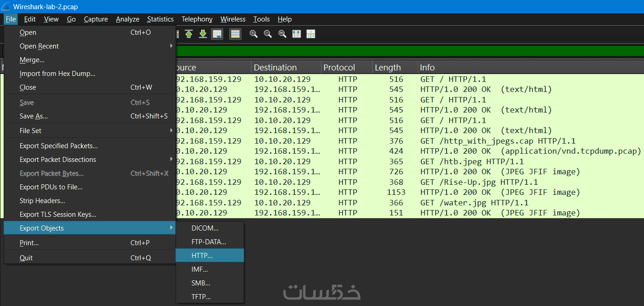Open the Tools menu
The image size is (644, 306).
(x=261, y=19)
